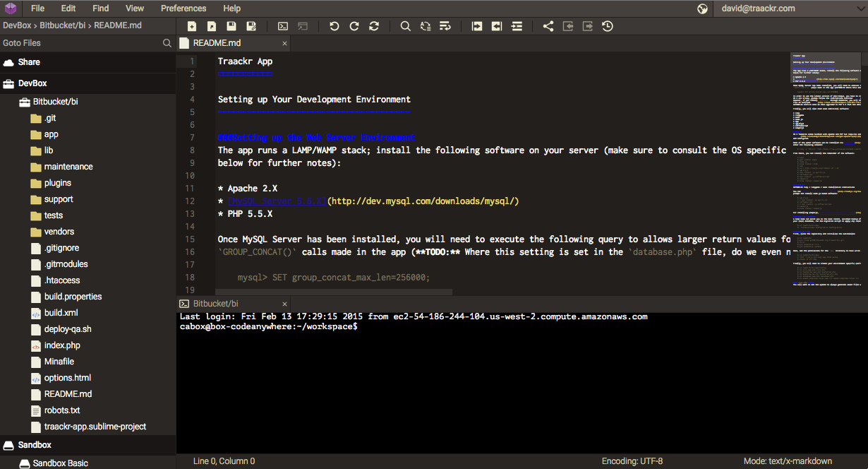Click the Share icon in the toolbar
This screenshot has height=469, width=868.
click(x=548, y=26)
